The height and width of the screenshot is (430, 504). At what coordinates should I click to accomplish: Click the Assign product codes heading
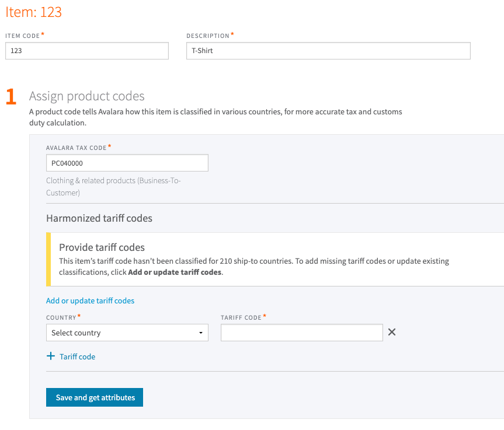pyautogui.click(x=86, y=96)
